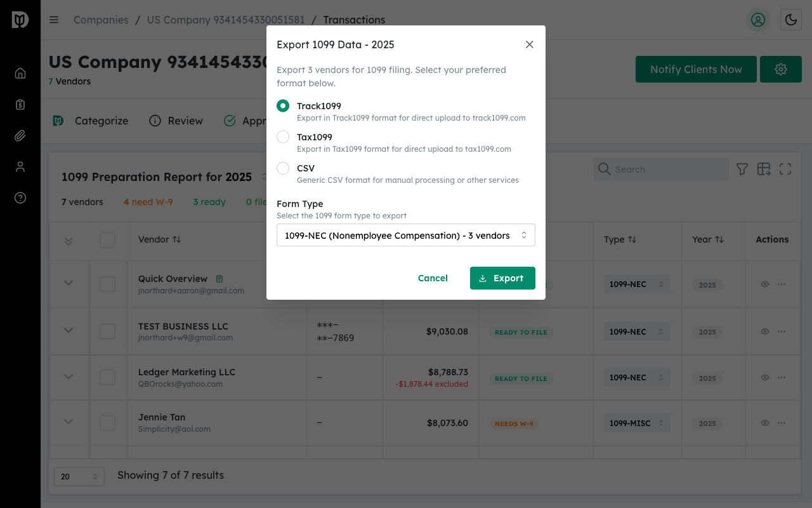Image resolution: width=812 pixels, height=508 pixels.
Task: Cancel the export dialog
Action: pos(433,278)
